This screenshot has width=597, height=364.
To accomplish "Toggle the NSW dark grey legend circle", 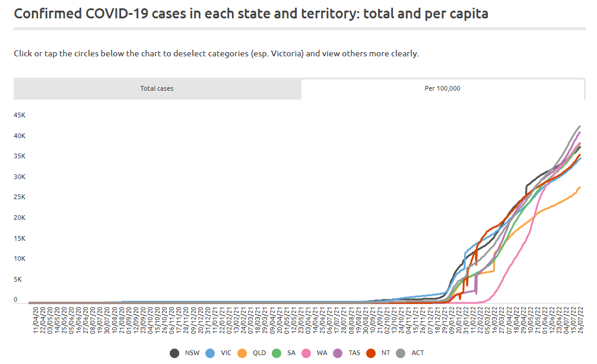I will (x=174, y=353).
